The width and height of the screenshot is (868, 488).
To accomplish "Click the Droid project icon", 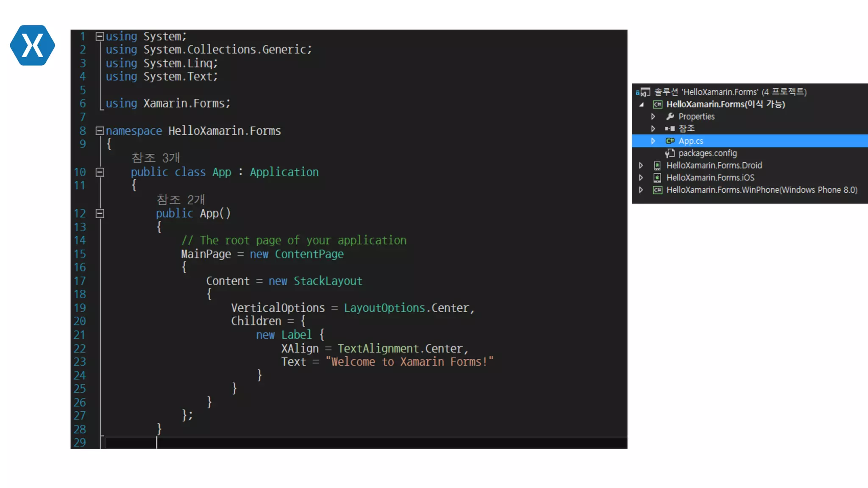I will (x=657, y=166).
